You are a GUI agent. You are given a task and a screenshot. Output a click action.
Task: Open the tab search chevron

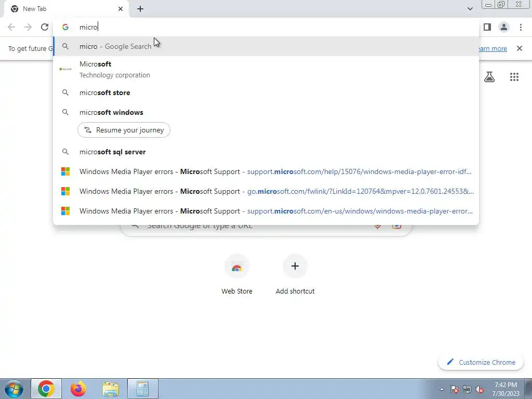[x=470, y=9]
